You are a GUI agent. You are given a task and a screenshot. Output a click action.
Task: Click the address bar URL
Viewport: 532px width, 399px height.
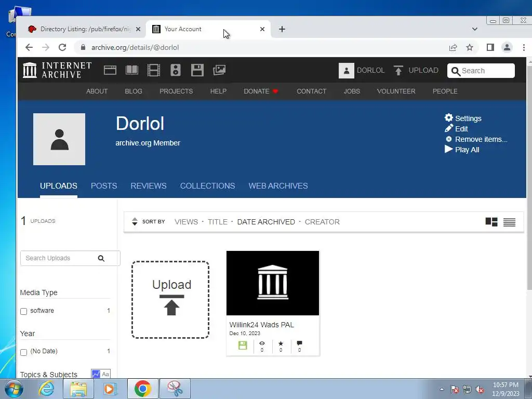point(135,47)
